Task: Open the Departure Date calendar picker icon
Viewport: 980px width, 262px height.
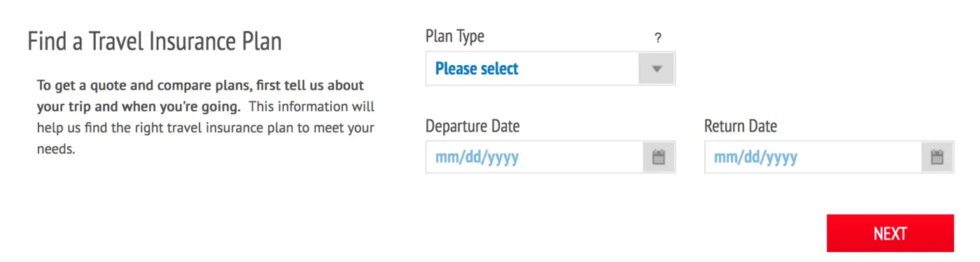Action: coord(659,157)
